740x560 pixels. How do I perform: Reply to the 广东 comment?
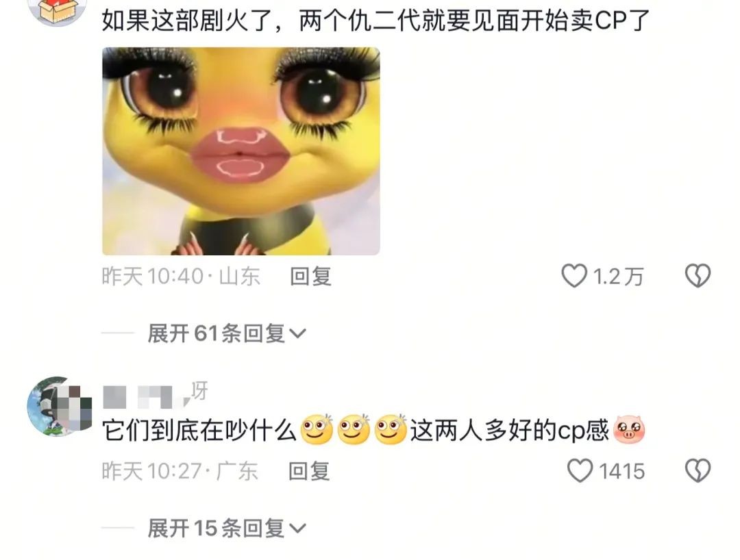(309, 471)
